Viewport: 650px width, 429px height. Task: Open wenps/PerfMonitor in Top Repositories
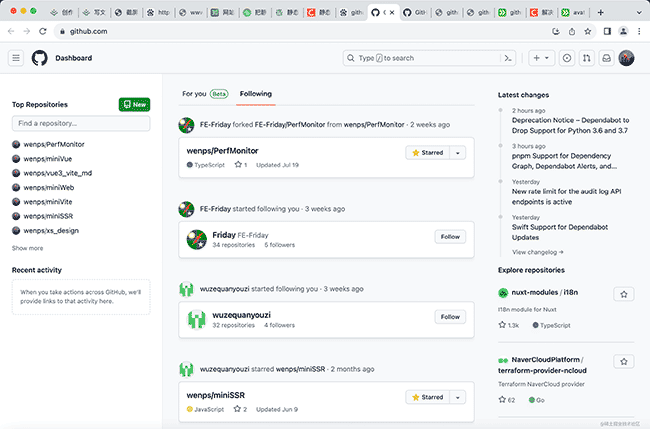(x=54, y=144)
